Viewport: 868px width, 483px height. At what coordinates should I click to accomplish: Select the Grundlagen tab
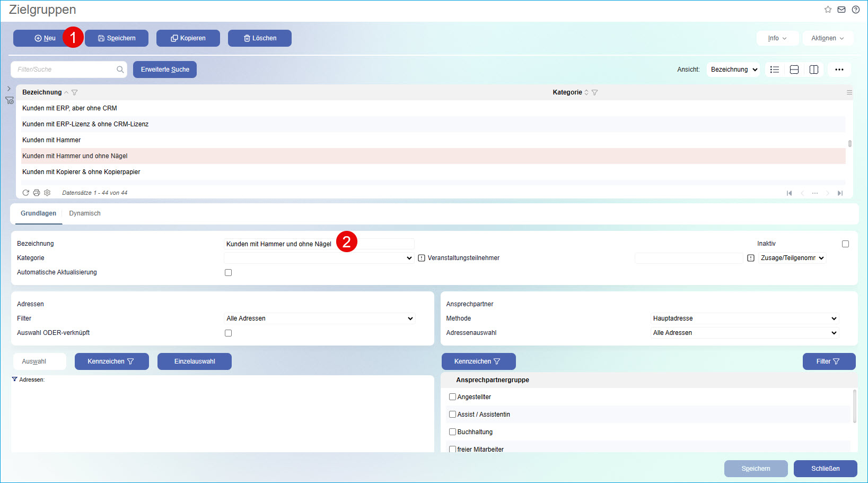(x=38, y=213)
